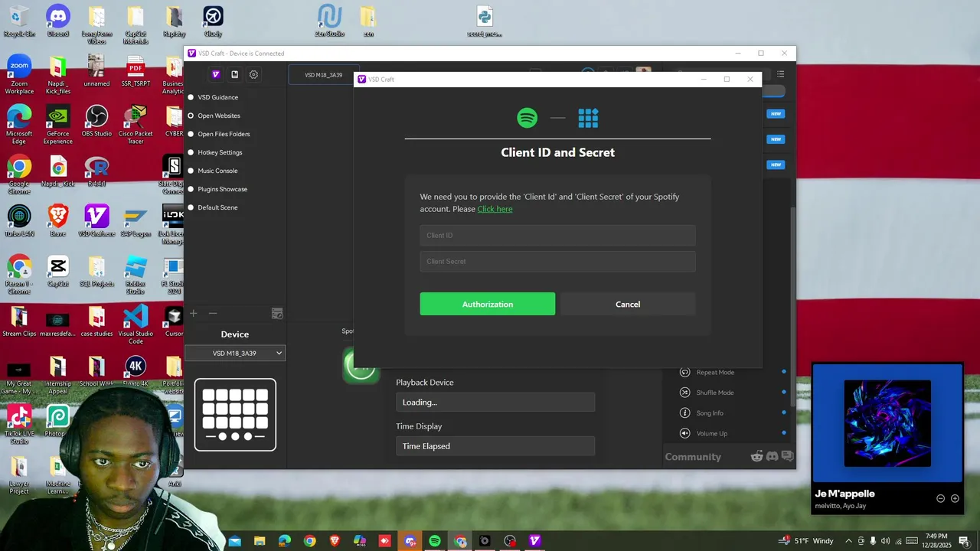The width and height of the screenshot is (980, 551).
Task: Open the Device dropdown VSD M18_3A39
Action: pos(235,353)
